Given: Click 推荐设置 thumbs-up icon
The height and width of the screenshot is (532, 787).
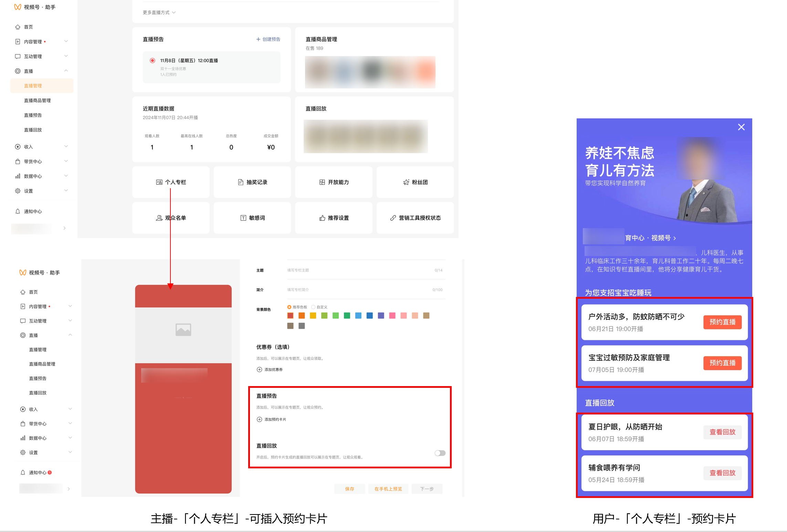Looking at the screenshot, I should click(322, 218).
